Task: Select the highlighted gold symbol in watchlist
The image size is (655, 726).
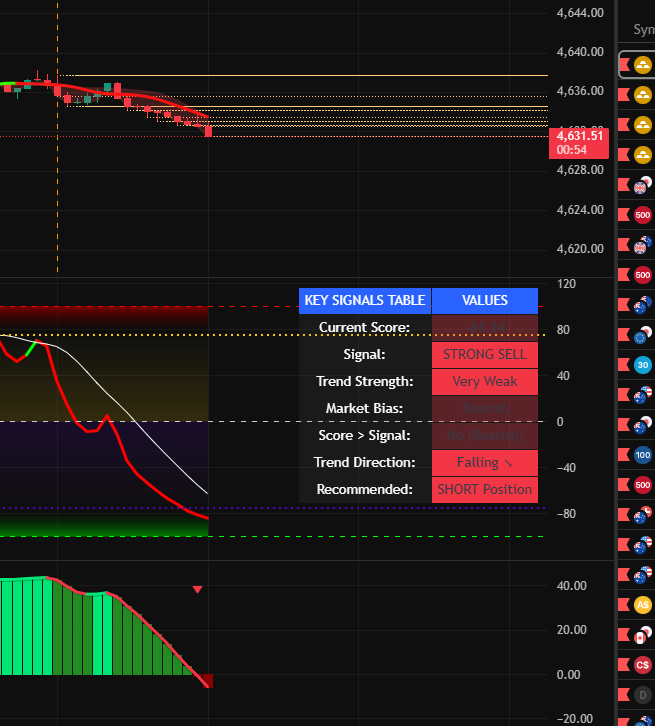Action: click(642, 65)
